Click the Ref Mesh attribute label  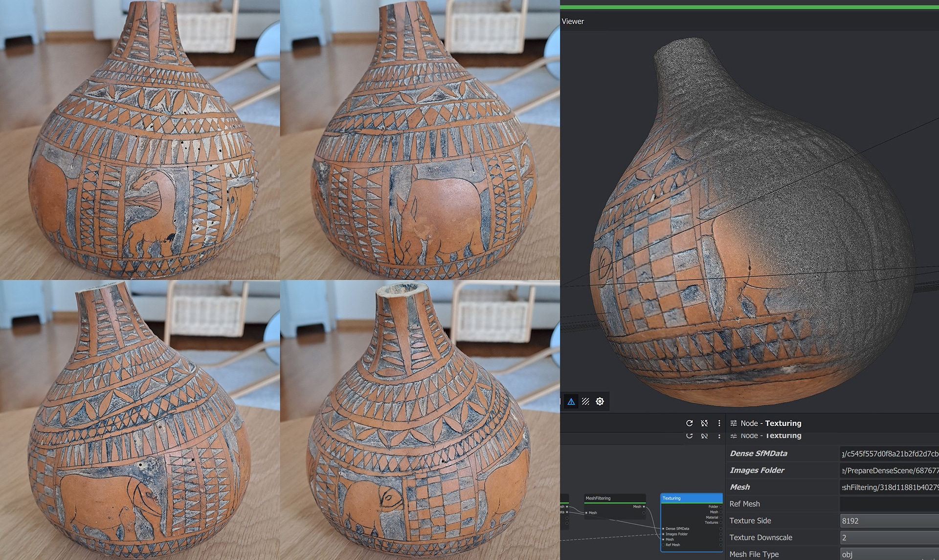pos(744,504)
